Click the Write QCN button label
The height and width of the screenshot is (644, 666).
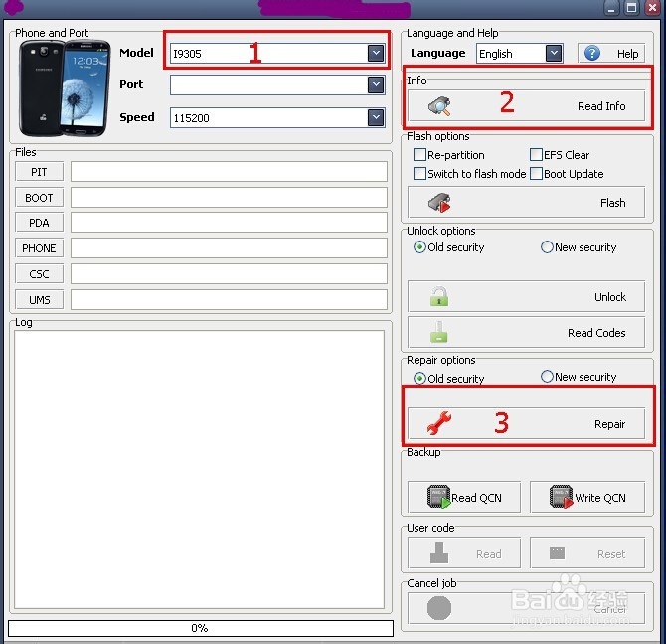600,498
